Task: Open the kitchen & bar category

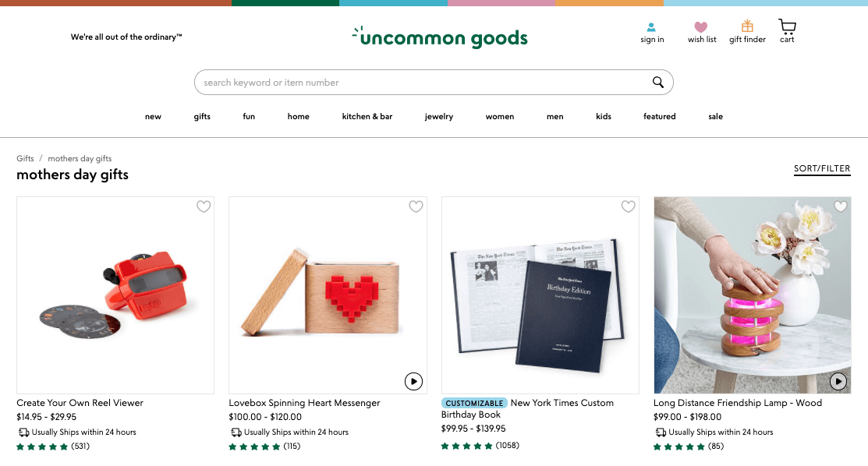Action: 367,116
